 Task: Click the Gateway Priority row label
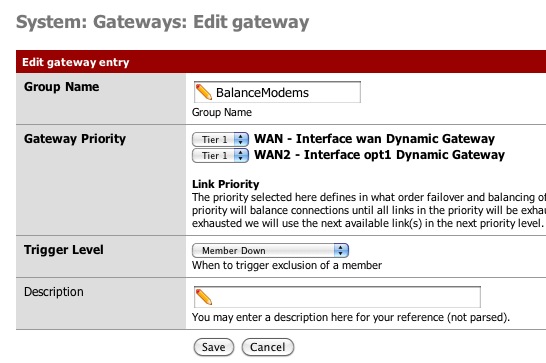[75, 139]
